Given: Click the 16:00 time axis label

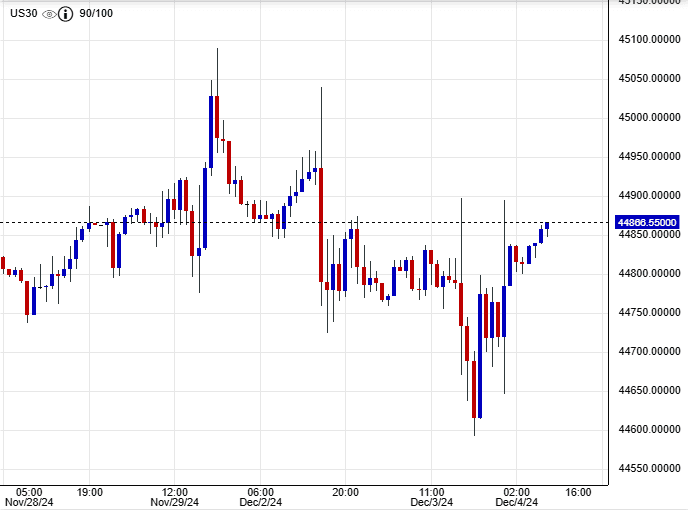Looking at the screenshot, I should [x=578, y=492].
